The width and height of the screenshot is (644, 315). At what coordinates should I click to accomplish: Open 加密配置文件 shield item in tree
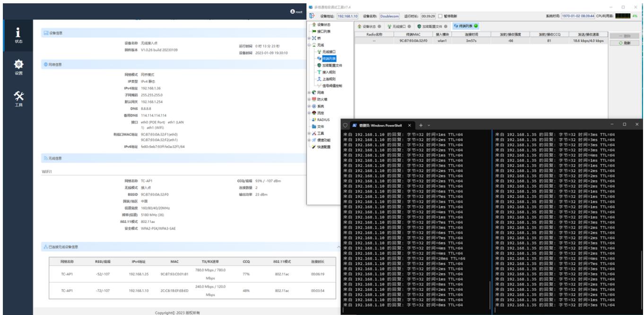point(331,65)
